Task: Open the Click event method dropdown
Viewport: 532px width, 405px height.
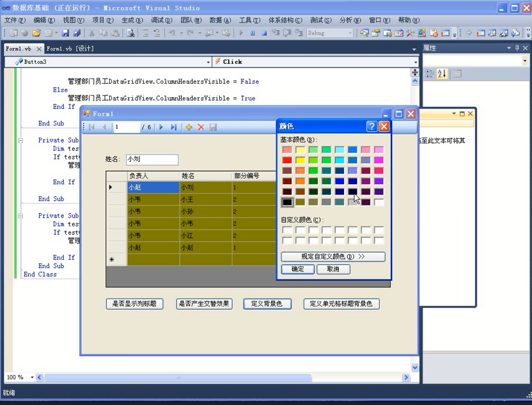Action: point(416,62)
